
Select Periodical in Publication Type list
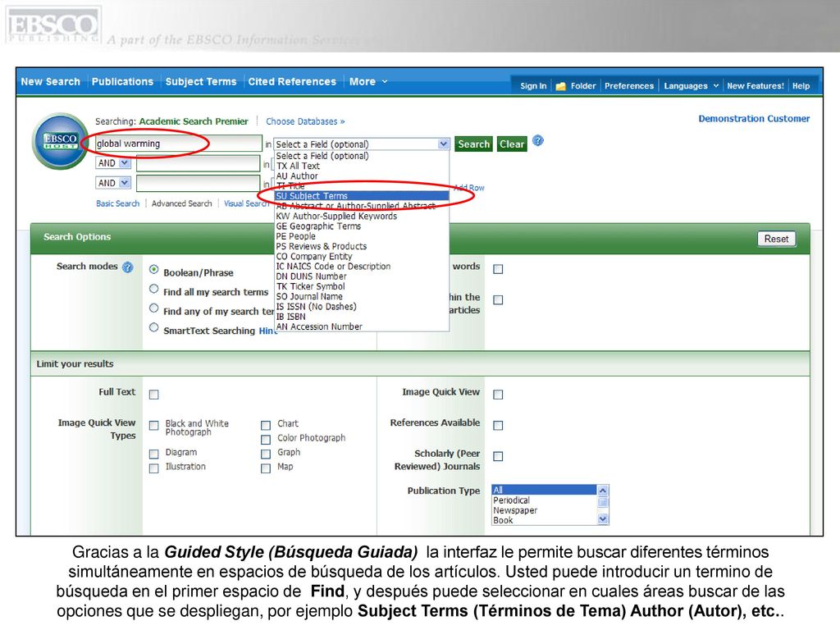[544, 500]
